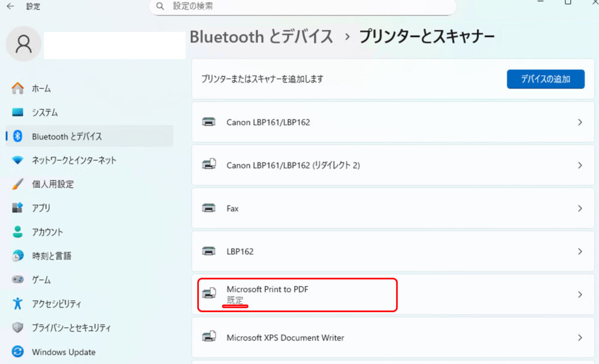The height and width of the screenshot is (364, 599).
Task: Click the back arrow in settings header
Action: click(x=10, y=6)
